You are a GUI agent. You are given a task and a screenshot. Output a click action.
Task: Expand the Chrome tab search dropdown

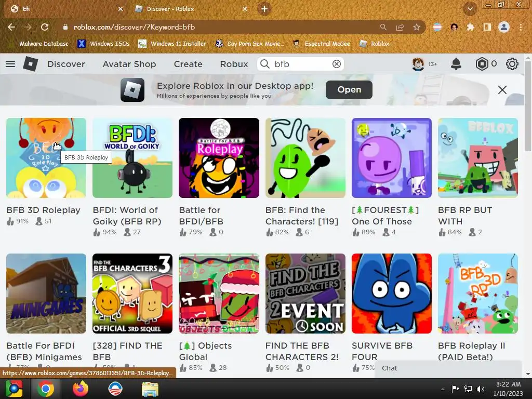pyautogui.click(x=470, y=9)
